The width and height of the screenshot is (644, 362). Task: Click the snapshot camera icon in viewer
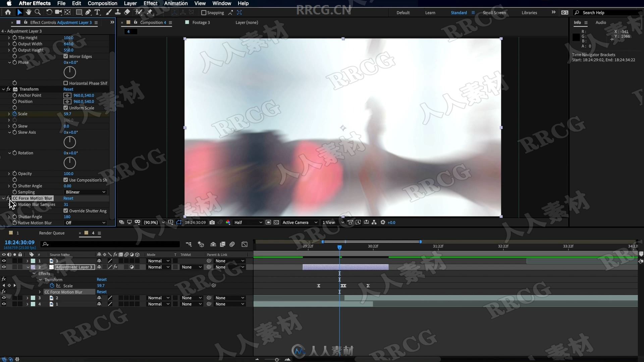212,222
